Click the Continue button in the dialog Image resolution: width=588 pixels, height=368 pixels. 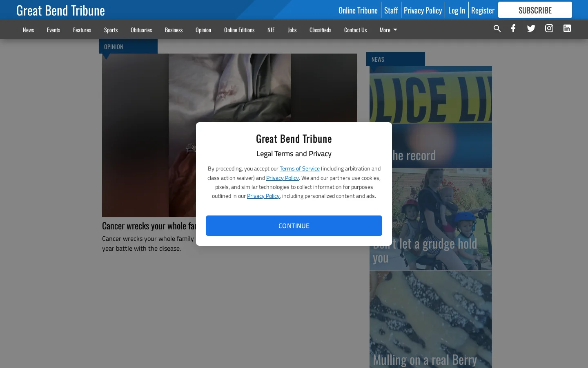[294, 226]
